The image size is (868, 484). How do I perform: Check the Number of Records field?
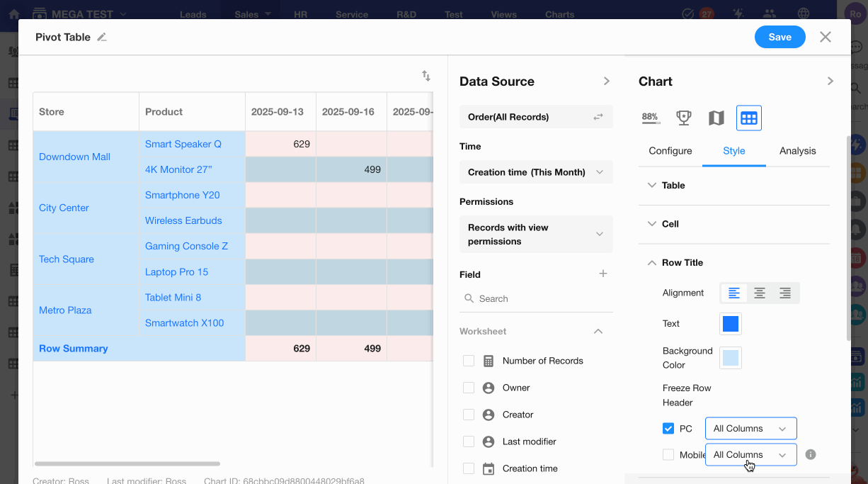pyautogui.click(x=469, y=361)
